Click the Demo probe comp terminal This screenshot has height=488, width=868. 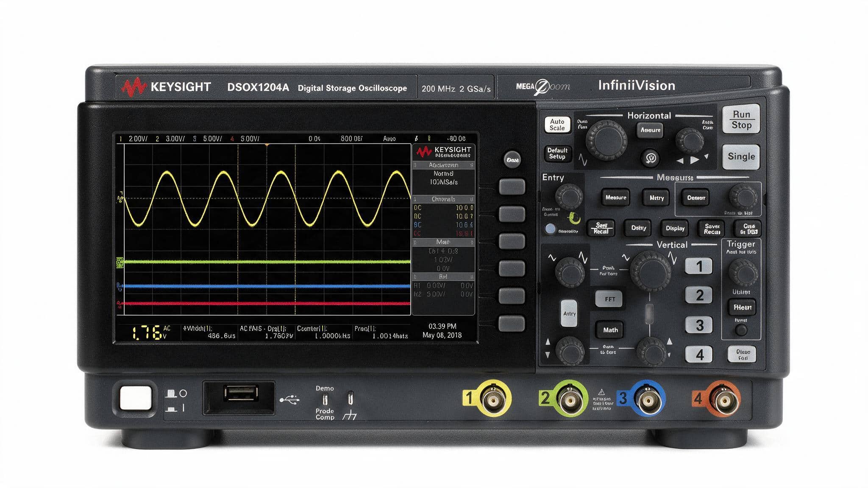(325, 399)
